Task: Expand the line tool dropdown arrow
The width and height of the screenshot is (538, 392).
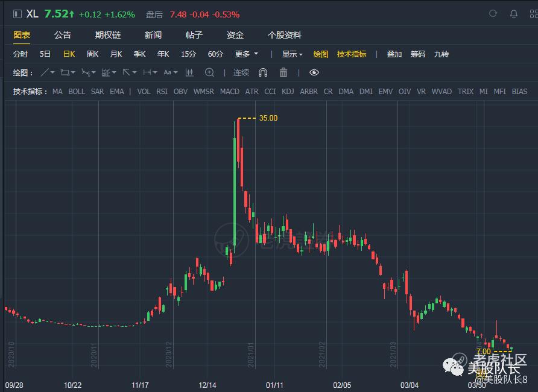Action: 52,73
